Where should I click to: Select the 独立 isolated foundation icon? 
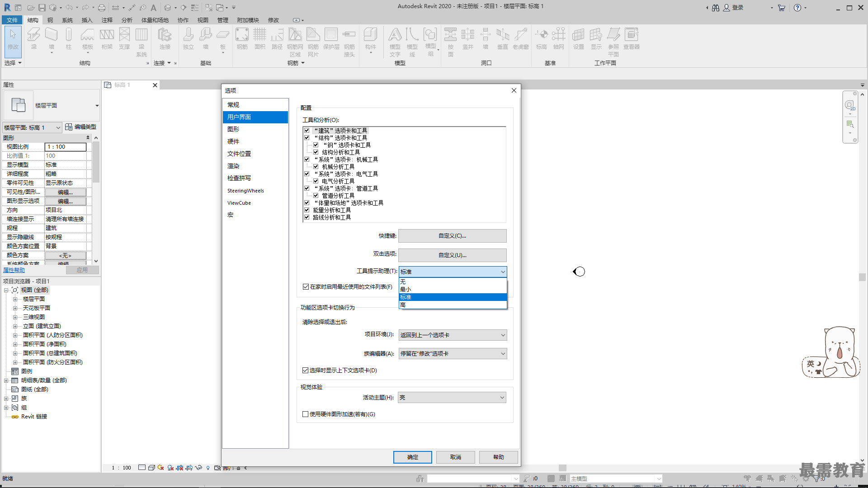[189, 38]
